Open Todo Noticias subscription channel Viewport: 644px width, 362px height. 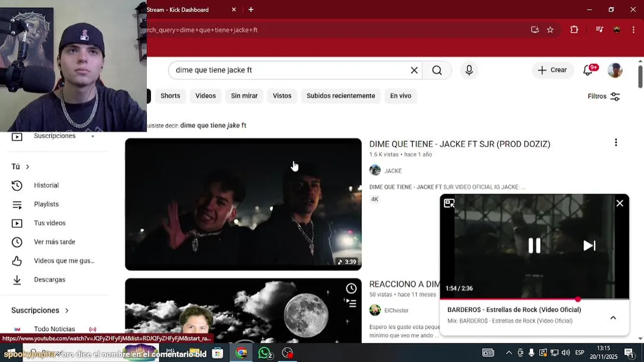pyautogui.click(x=54, y=329)
